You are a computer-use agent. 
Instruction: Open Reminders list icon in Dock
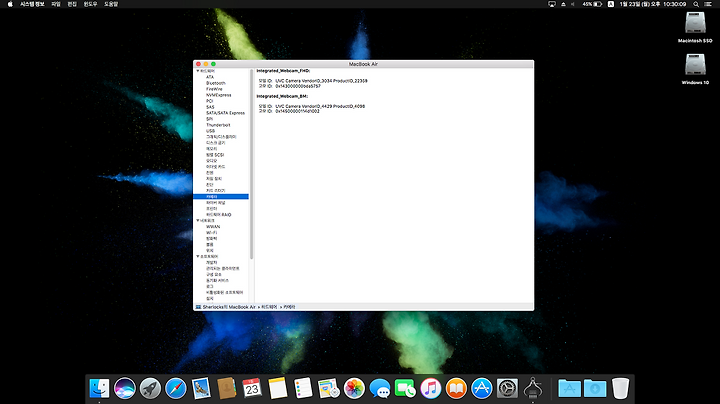click(x=303, y=388)
